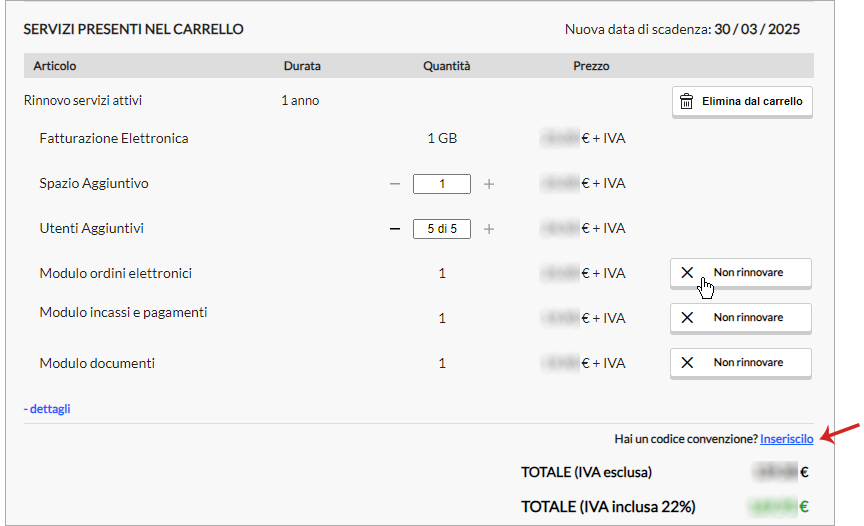Focus the Utenti Aggiuntivi '5 di 5' field
This screenshot has height=526, width=864.
point(441,229)
